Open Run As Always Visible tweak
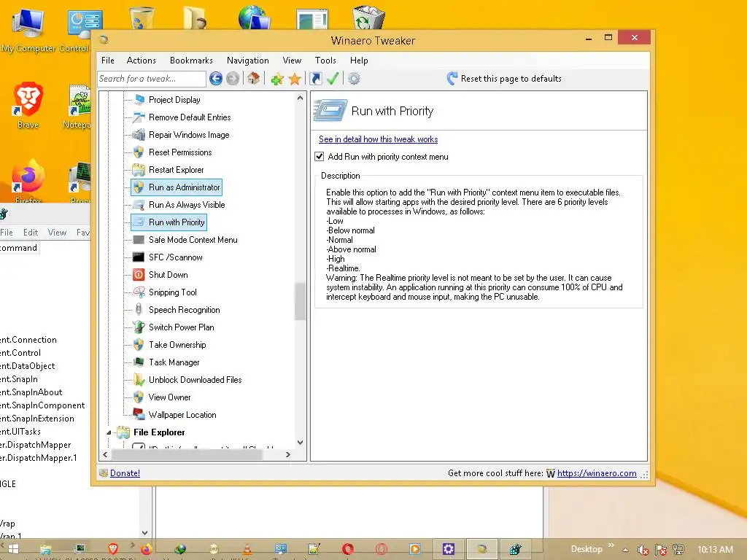The height and width of the screenshot is (560, 747). 187,205
